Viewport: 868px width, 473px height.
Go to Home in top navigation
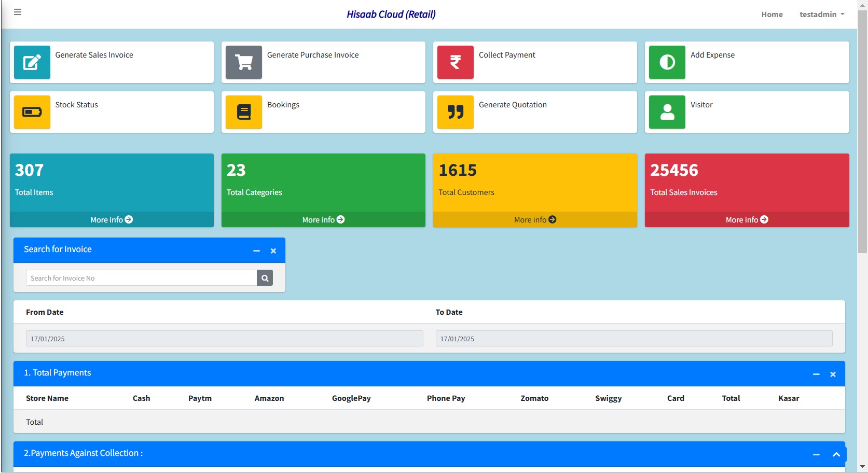pos(772,15)
